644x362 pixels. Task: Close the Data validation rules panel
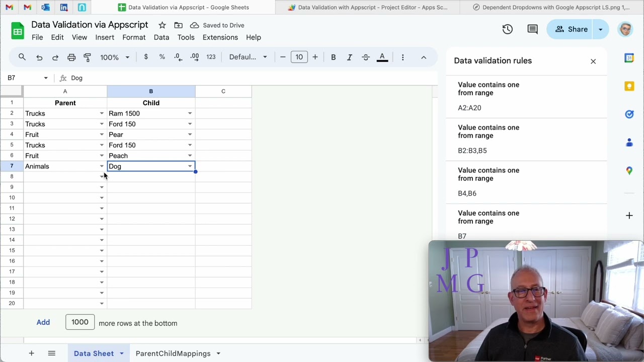coord(593,61)
